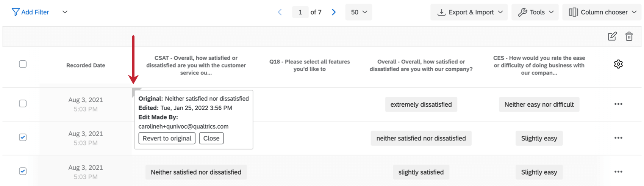Viewport: 644px width, 186px height.
Task: Click the edited-cell flag marker
Action: 135,91
